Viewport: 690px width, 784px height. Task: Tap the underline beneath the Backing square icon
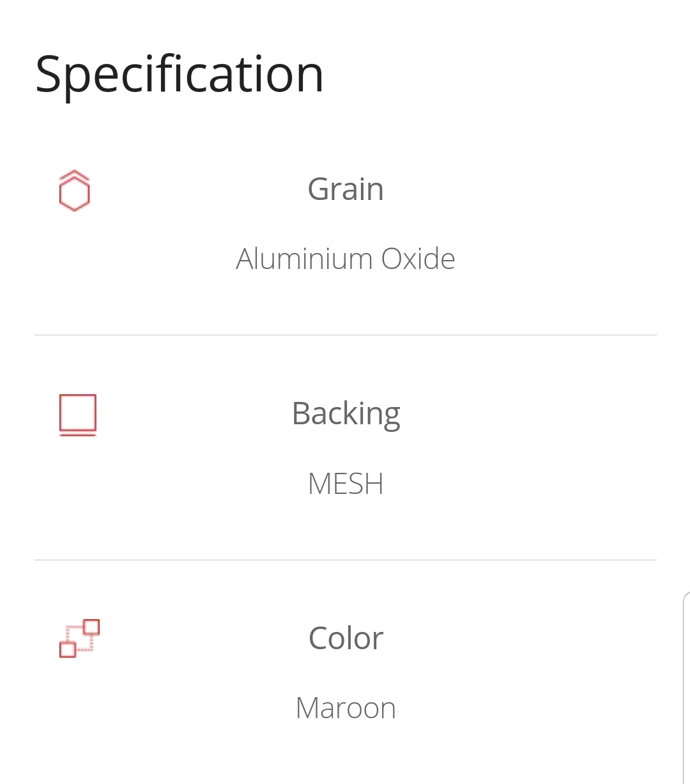[78, 435]
